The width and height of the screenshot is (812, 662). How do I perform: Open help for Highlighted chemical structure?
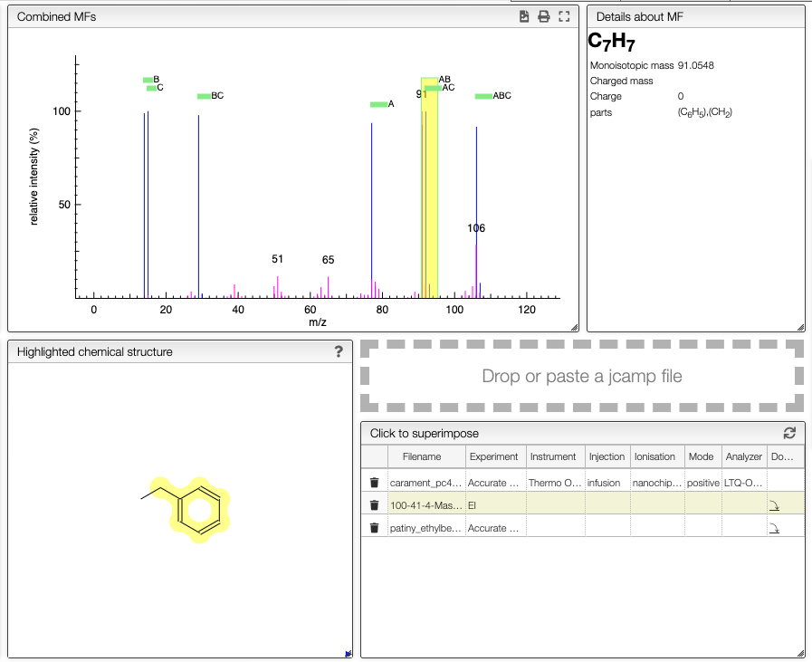(x=339, y=351)
